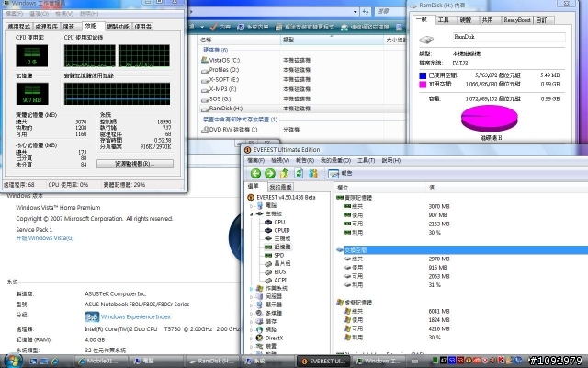Click the magenta free-space color swatch
The image size is (588, 368).
[x=423, y=85]
